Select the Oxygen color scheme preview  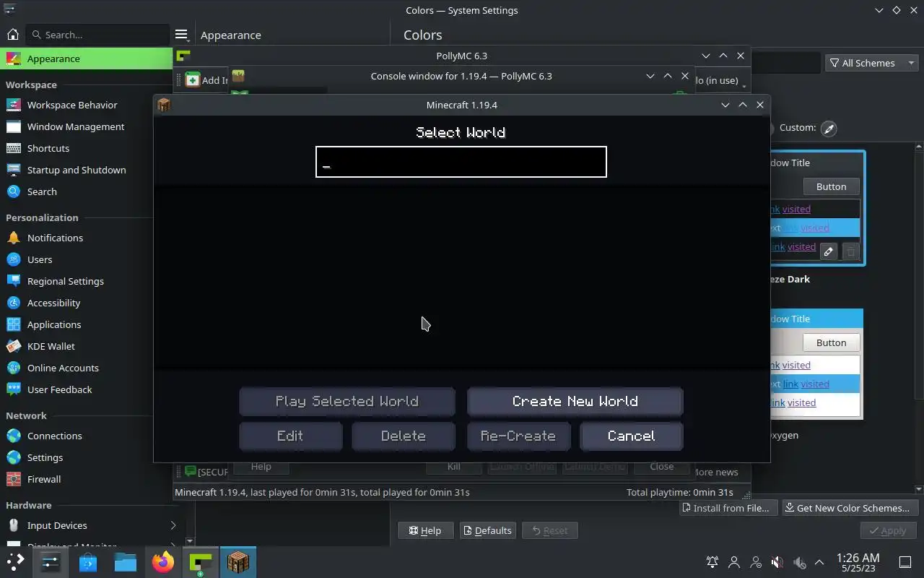[x=816, y=364]
